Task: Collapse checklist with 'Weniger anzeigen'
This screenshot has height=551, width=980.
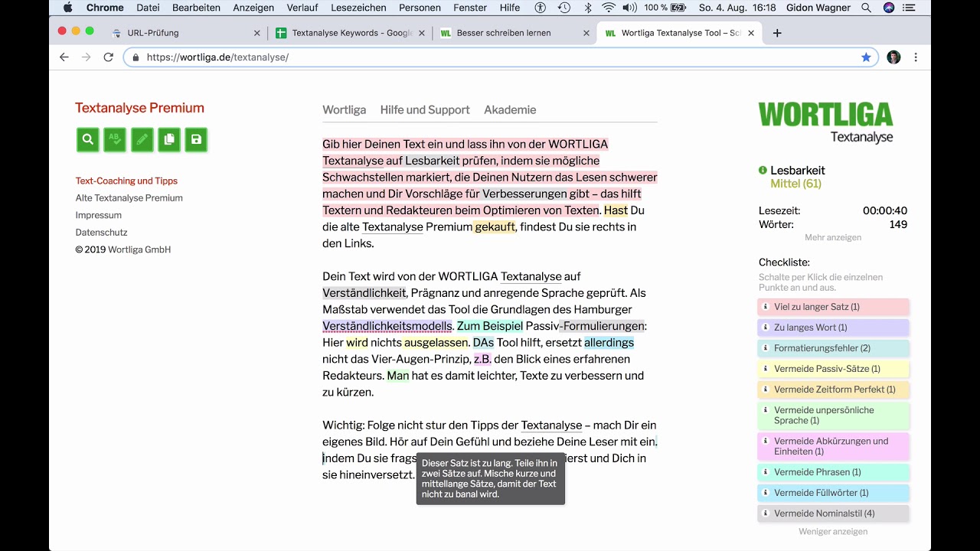Action: click(833, 531)
